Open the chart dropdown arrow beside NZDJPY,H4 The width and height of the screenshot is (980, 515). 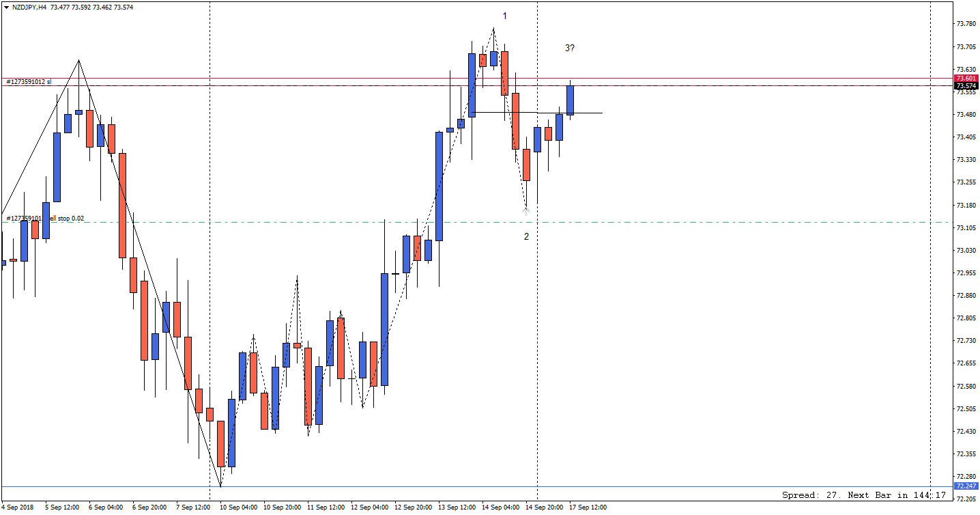click(6, 7)
